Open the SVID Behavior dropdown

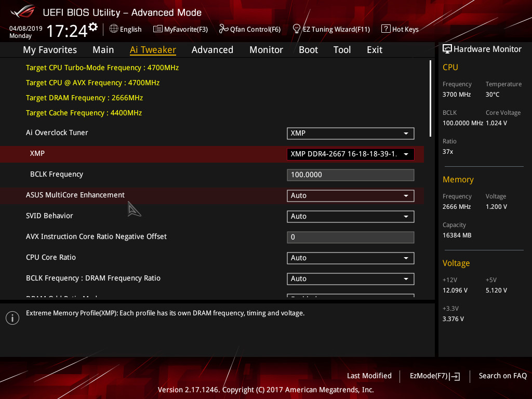(x=350, y=217)
